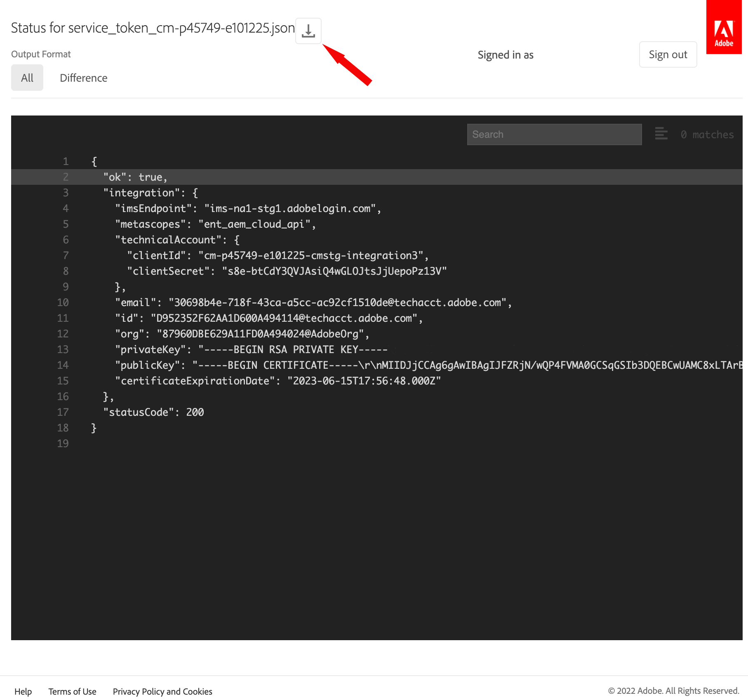Viewport: 748px width, 700px height.
Task: Click the privateKey BEGIN RSA line
Action: (x=252, y=349)
